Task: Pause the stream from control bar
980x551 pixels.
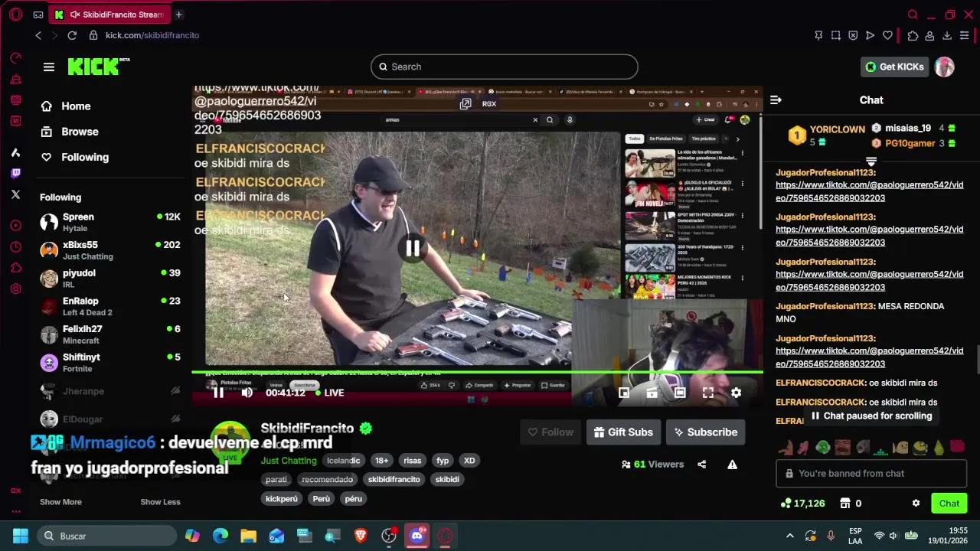Action: click(218, 393)
